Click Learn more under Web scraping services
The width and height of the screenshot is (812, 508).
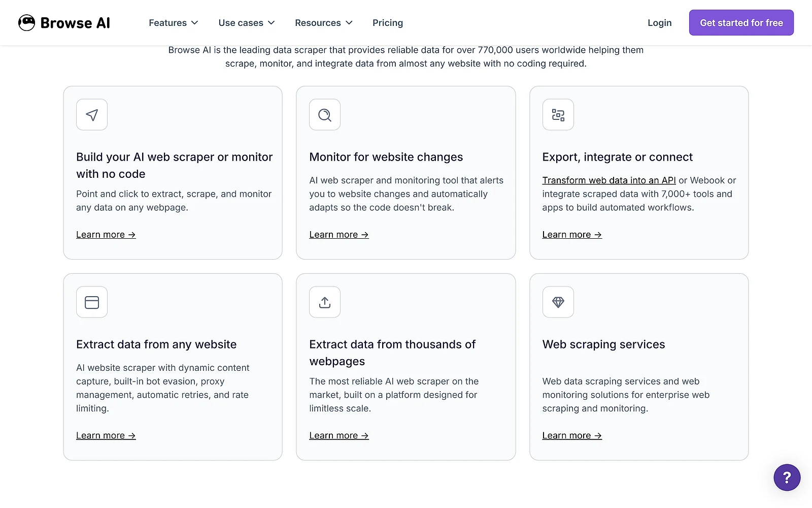[x=572, y=435]
